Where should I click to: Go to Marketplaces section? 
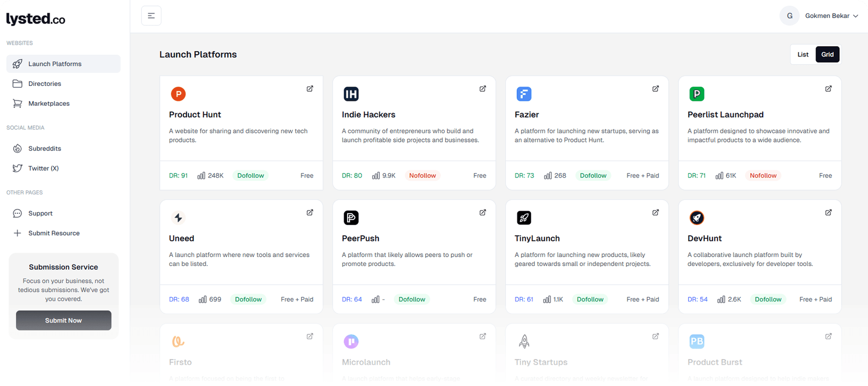tap(49, 104)
